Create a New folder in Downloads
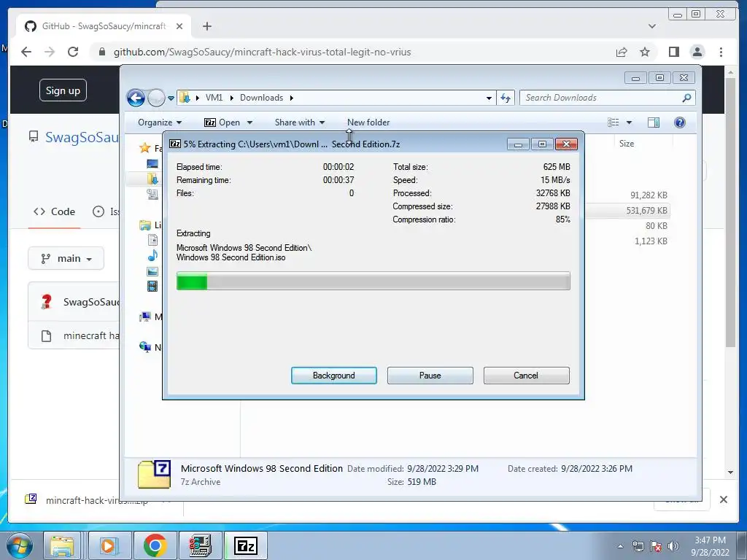 (x=368, y=122)
